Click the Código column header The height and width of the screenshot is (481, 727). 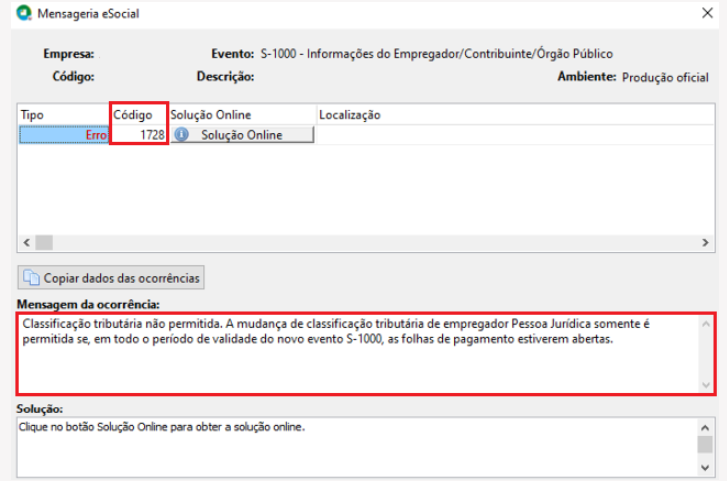(x=139, y=115)
